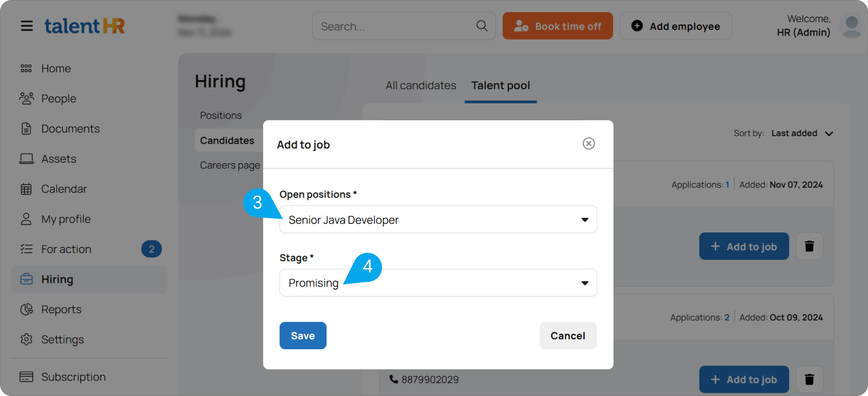Open Positions in the Hiring submenu
This screenshot has width=868, height=396.
point(221,115)
